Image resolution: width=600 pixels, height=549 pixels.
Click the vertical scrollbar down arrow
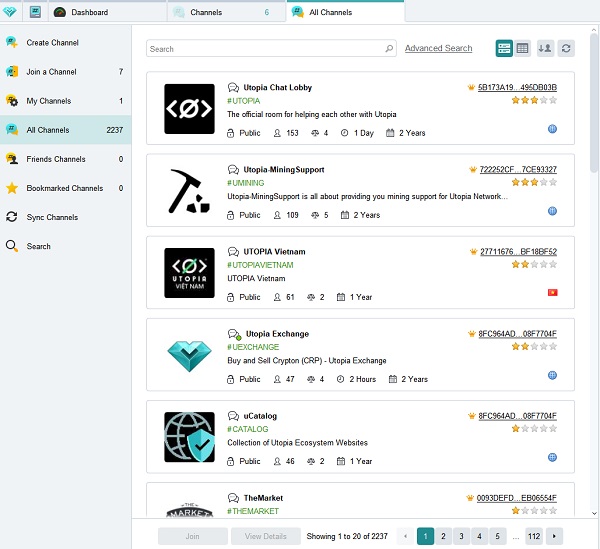click(x=594, y=513)
